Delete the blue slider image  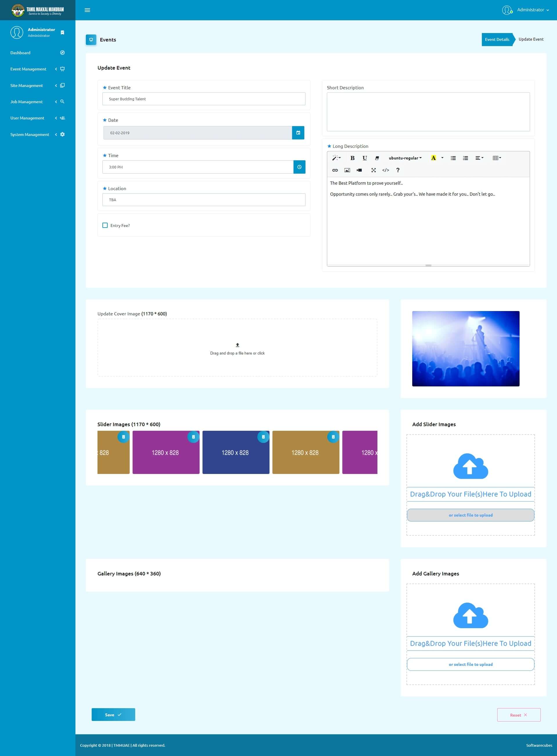(263, 437)
